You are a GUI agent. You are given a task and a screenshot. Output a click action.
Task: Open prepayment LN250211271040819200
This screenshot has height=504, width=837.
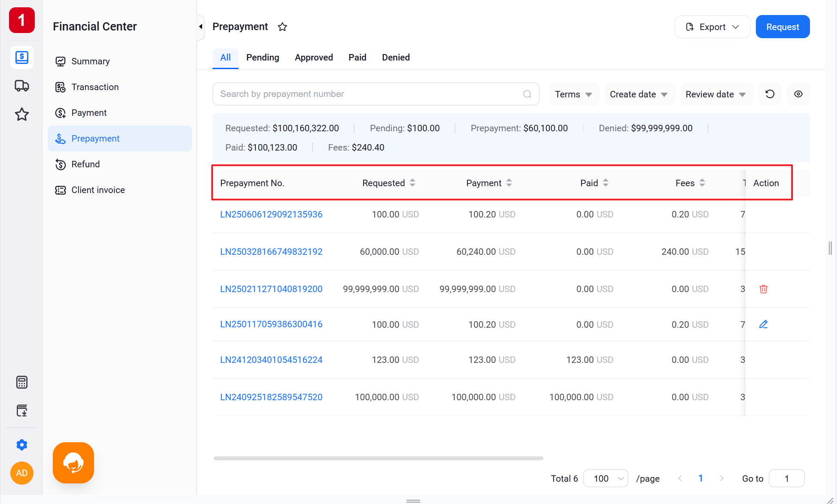click(271, 289)
